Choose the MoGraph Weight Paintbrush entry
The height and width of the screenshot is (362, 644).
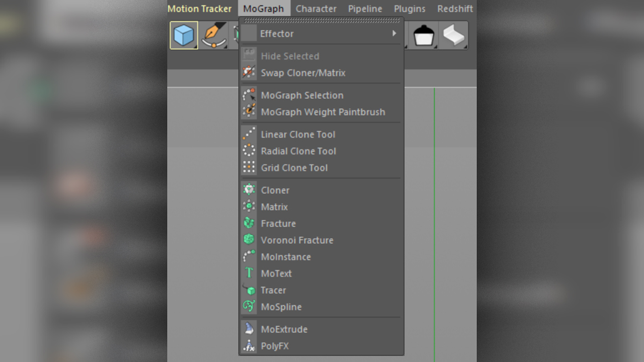coord(321,112)
